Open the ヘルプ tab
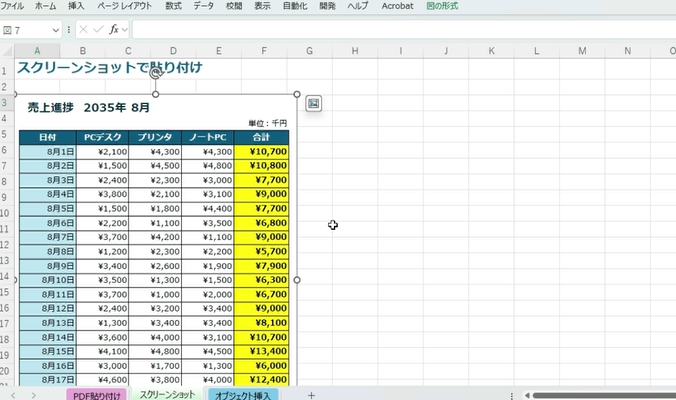Screen dimensions: 676x400 coord(358,6)
